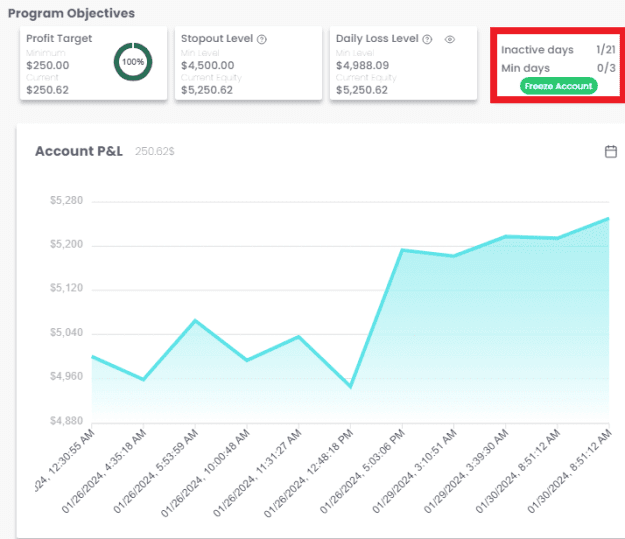
Task: Click the Stopout Level card title
Action: click(217, 39)
